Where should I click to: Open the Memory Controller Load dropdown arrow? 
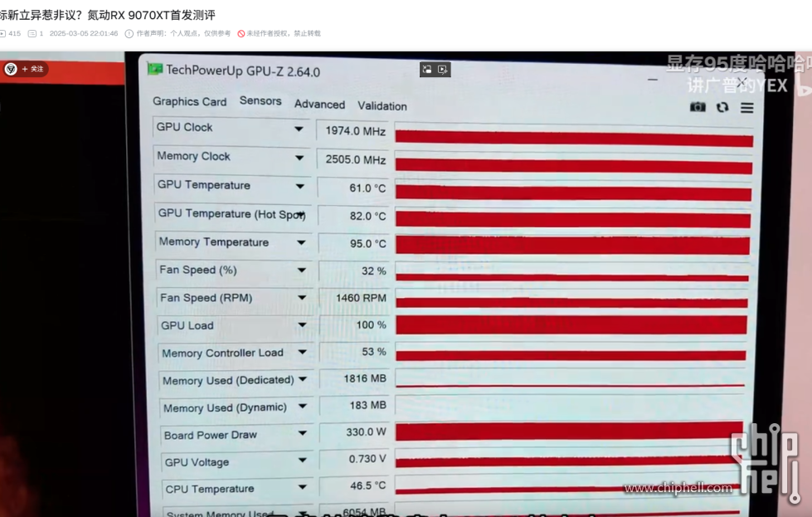pyautogui.click(x=303, y=352)
